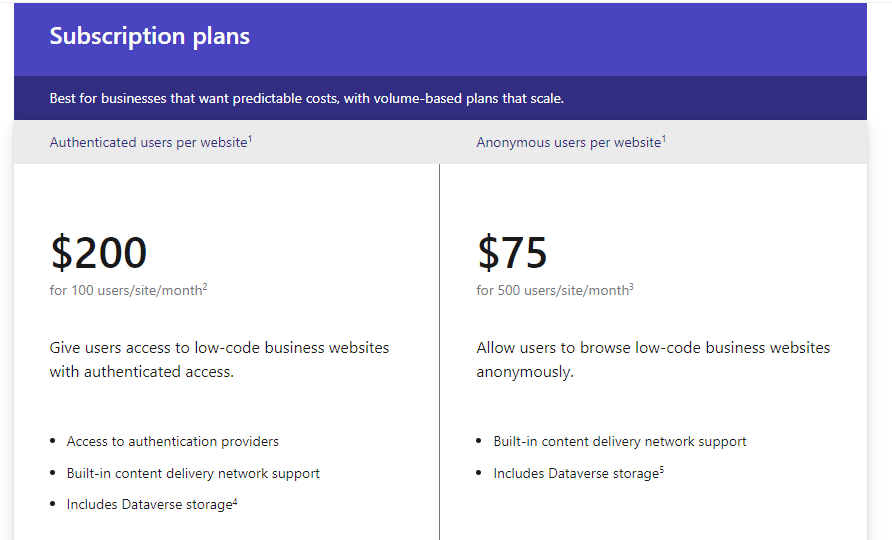Viewport: 892px width, 540px height.
Task: Click the 'for 500 users/site/month' text
Action: [552, 291]
